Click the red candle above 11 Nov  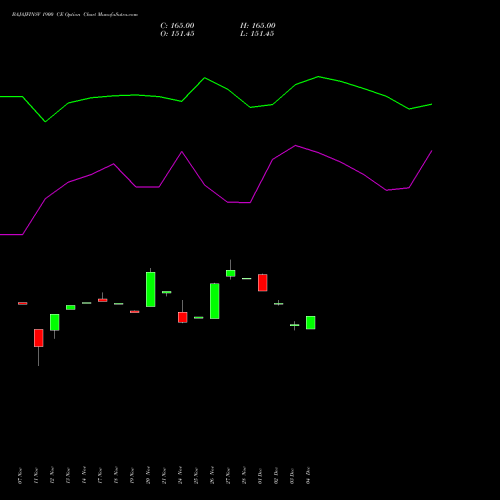(x=39, y=338)
